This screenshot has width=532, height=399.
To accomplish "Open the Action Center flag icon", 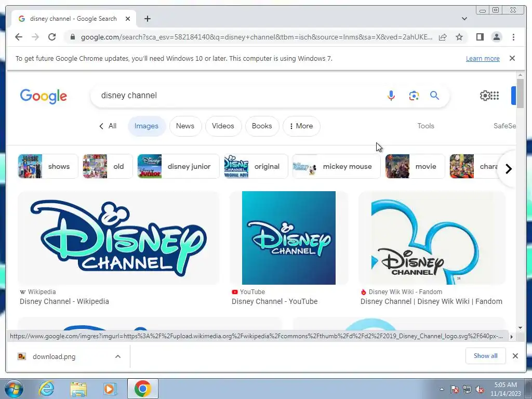I will point(455,389).
